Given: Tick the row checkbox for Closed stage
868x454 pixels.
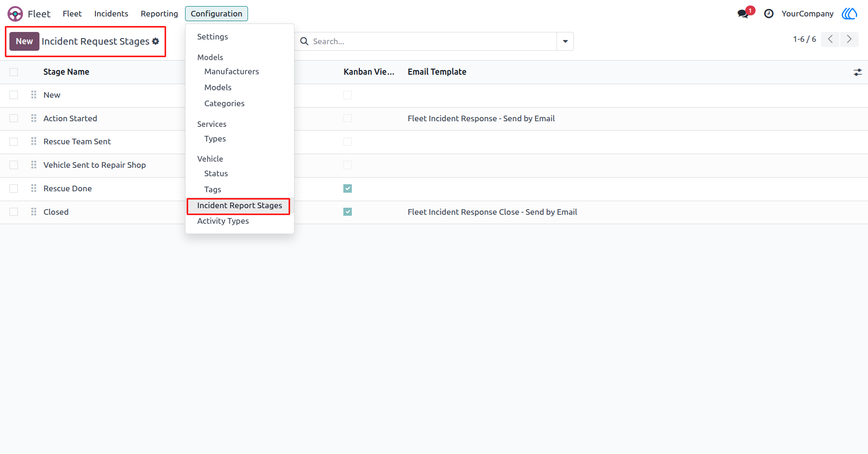Looking at the screenshot, I should [14, 212].
